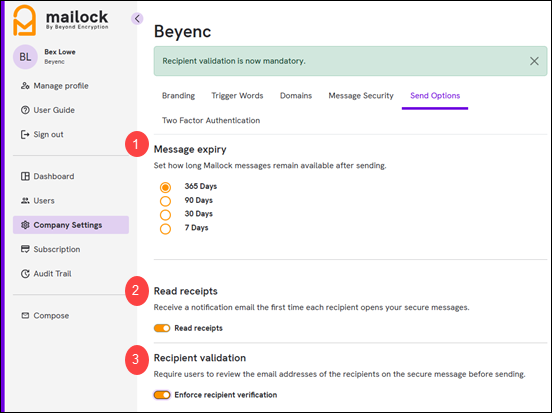
Task: Click the Recipient validation heading
Action: [200, 358]
